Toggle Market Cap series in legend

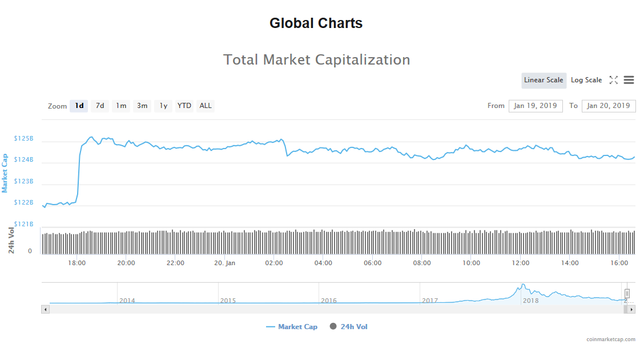[292, 327]
